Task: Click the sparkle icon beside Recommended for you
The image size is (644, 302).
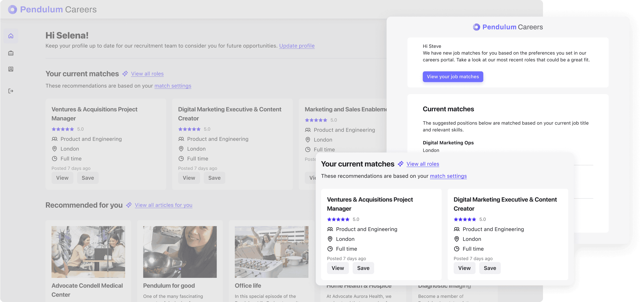Action: pyautogui.click(x=129, y=205)
